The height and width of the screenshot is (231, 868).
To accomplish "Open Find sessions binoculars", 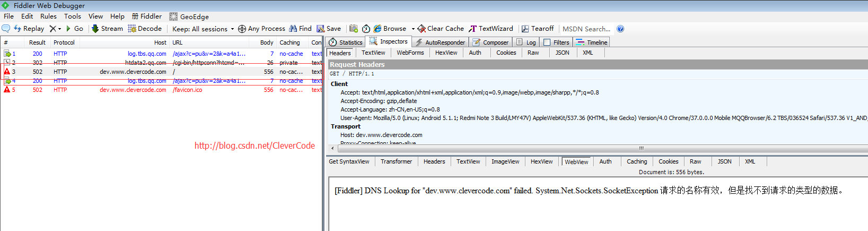I will point(300,29).
